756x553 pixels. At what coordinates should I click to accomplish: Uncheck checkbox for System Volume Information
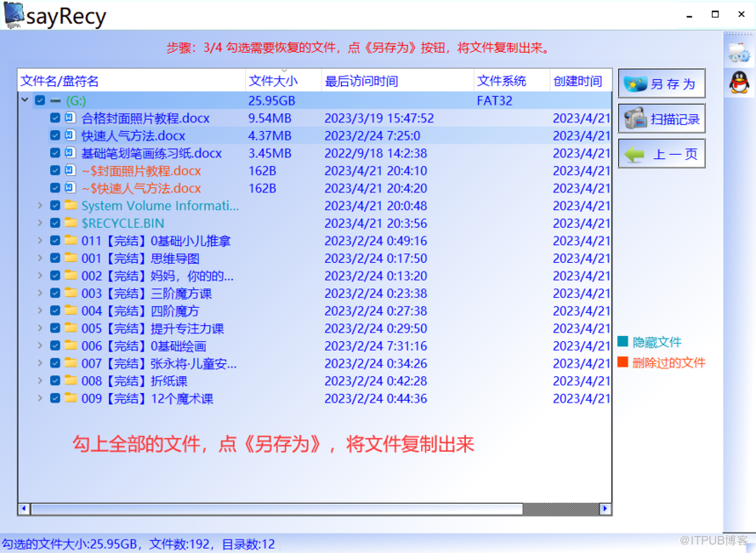point(55,205)
